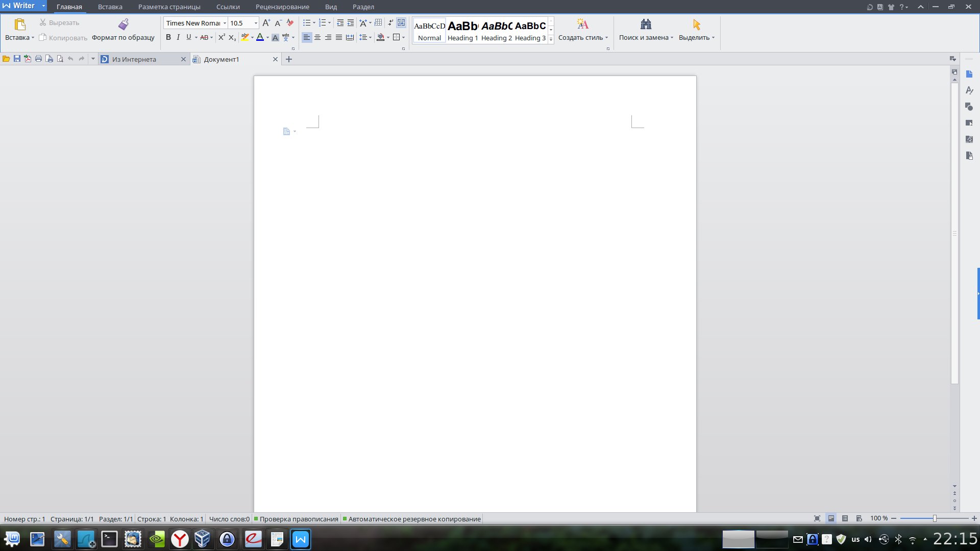
Task: Toggle bold formatting
Action: coord(168,37)
